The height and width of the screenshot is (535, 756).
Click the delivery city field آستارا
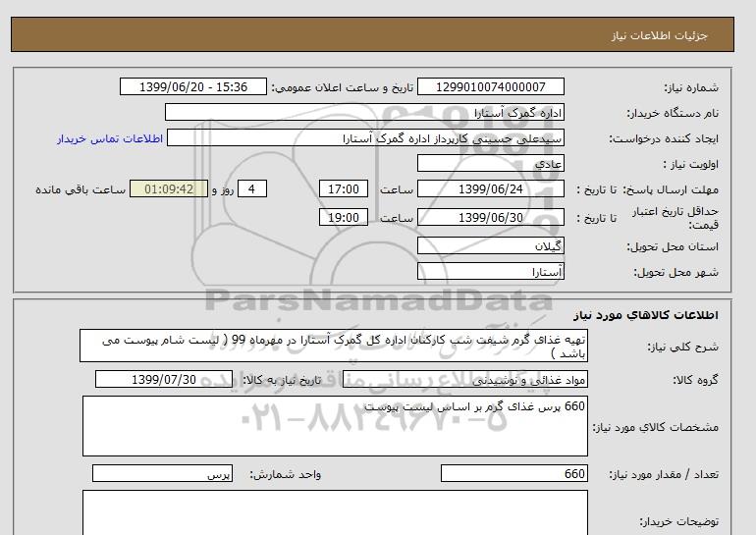point(490,271)
